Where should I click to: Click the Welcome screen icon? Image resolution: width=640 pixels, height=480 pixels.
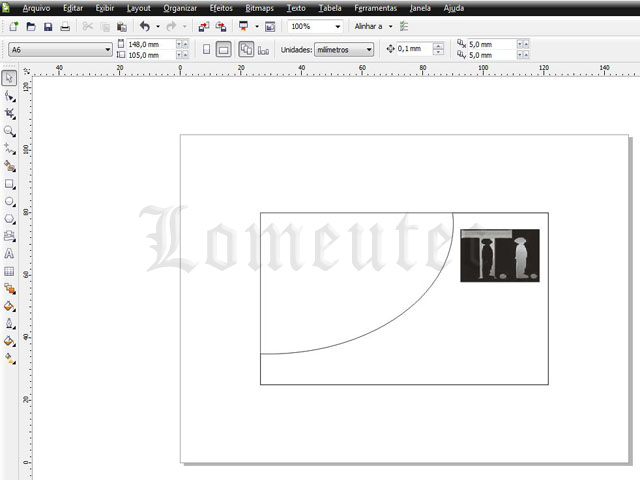[x=270, y=27]
